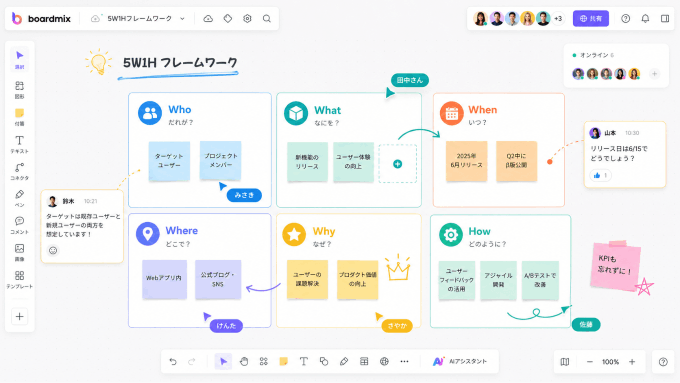Undo the last action in bottom toolbar
The image size is (680, 383).
coord(173,361)
